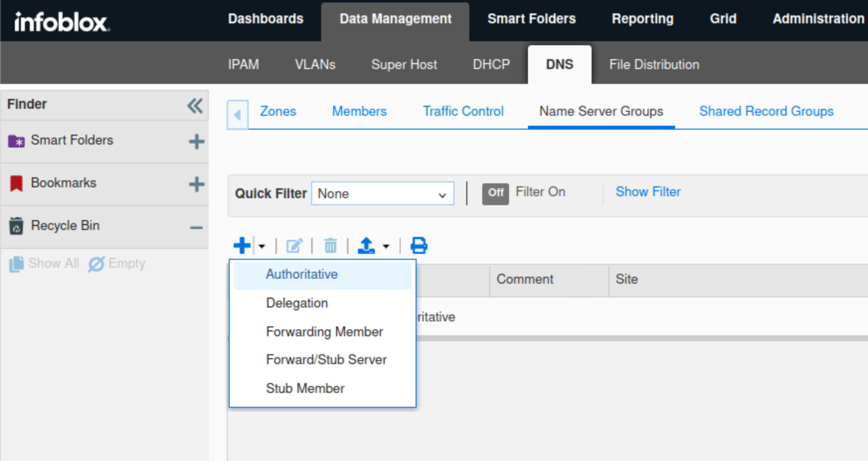The image size is (868, 461).
Task: Switch to the Shared Record Groups tab
Action: pos(766,111)
